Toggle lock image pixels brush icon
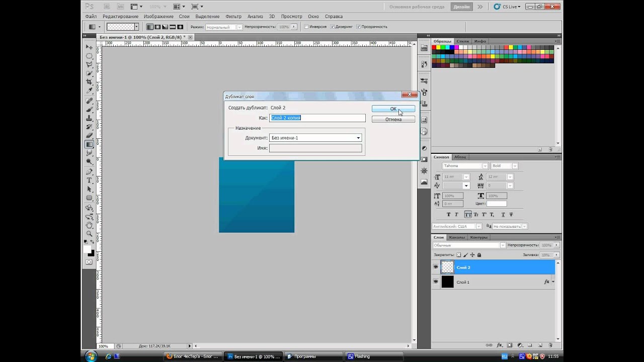The height and width of the screenshot is (362, 644). coord(465,255)
